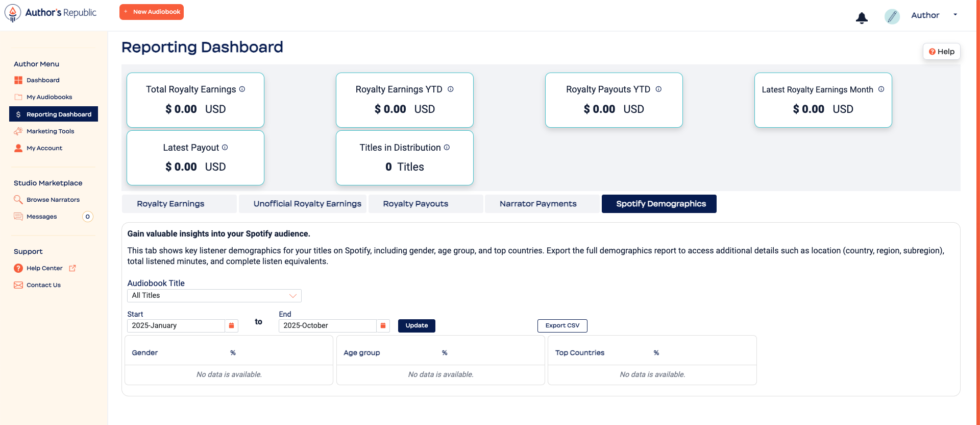The width and height of the screenshot is (980, 425).
Task: Switch to Unofficial Royalty Earnings tab
Action: (x=303, y=204)
